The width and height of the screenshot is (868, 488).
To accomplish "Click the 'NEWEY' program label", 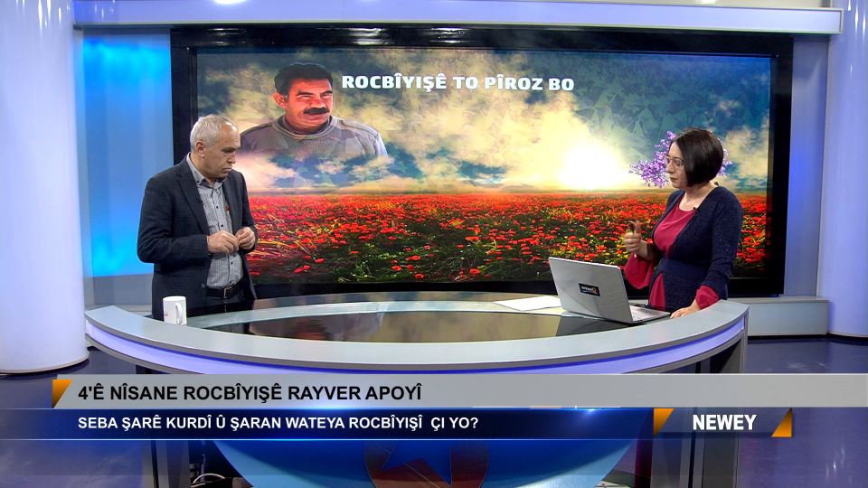I will (724, 423).
